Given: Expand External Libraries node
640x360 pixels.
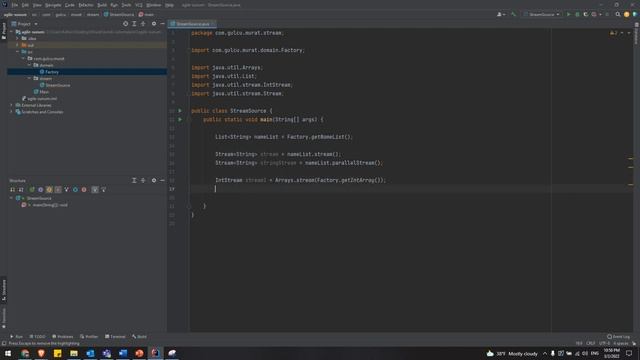Looking at the screenshot, I should (x=11, y=105).
